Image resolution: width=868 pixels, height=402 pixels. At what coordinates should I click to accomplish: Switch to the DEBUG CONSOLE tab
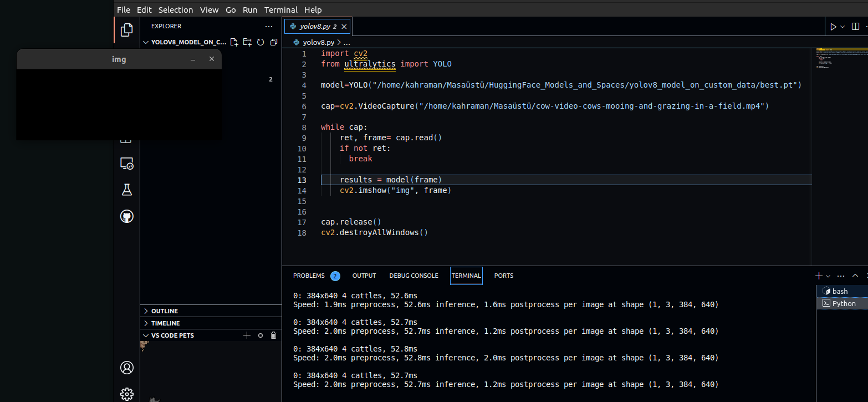pos(413,276)
